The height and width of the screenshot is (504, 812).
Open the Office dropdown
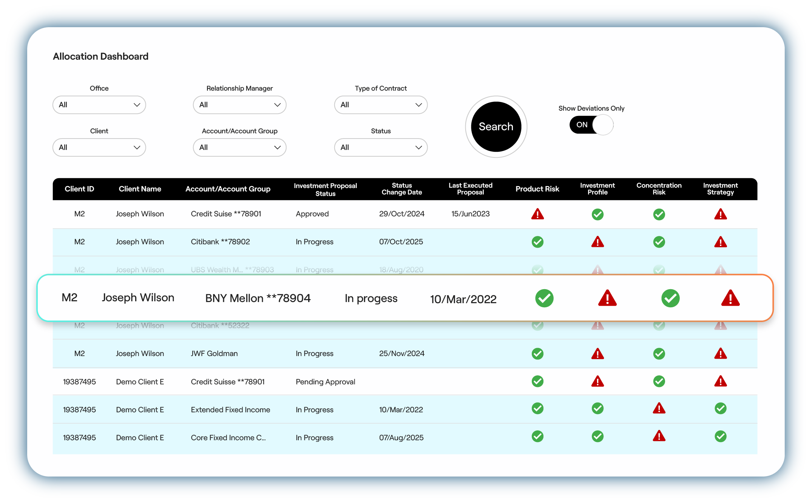[99, 105]
